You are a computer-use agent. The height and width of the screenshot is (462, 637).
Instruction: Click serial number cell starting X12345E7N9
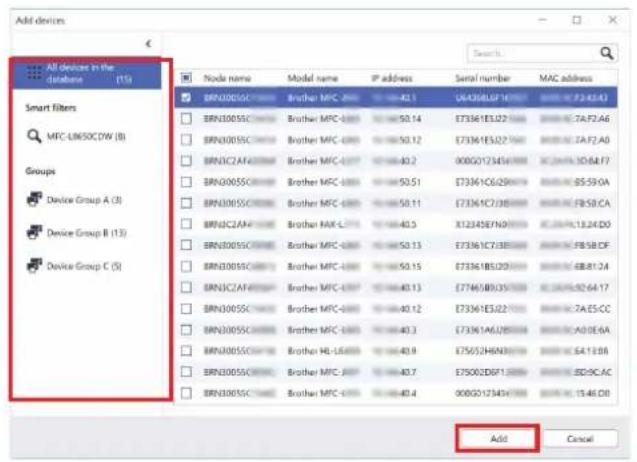point(491,224)
